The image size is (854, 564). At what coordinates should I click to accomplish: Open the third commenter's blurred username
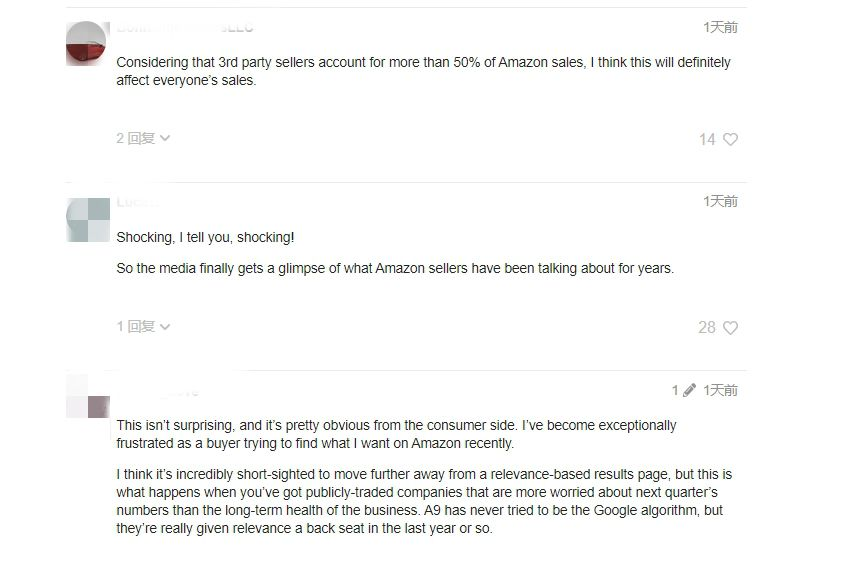(x=158, y=391)
